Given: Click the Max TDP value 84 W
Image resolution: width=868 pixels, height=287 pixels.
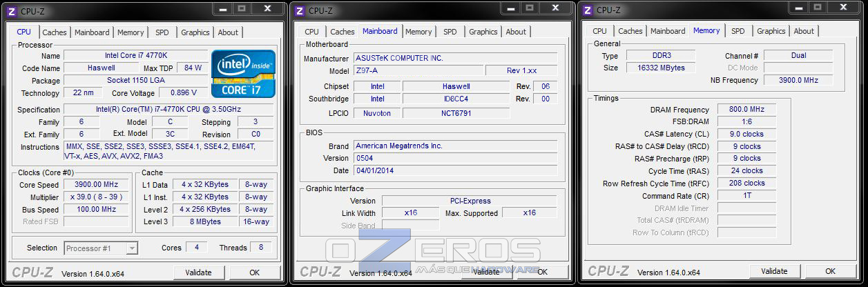Looking at the screenshot, I should (x=193, y=68).
